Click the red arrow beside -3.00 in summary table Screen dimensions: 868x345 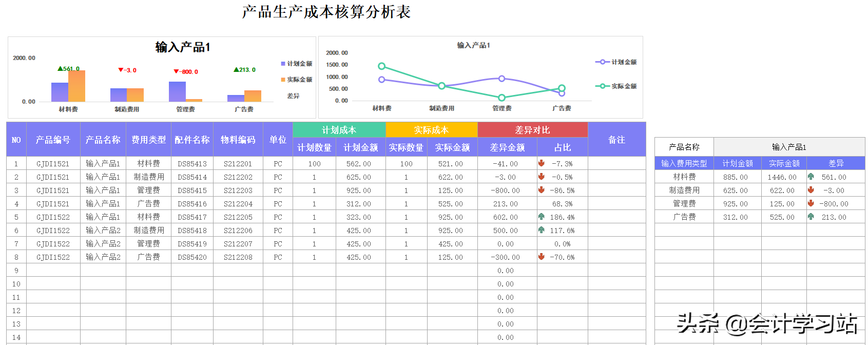pyautogui.click(x=811, y=190)
